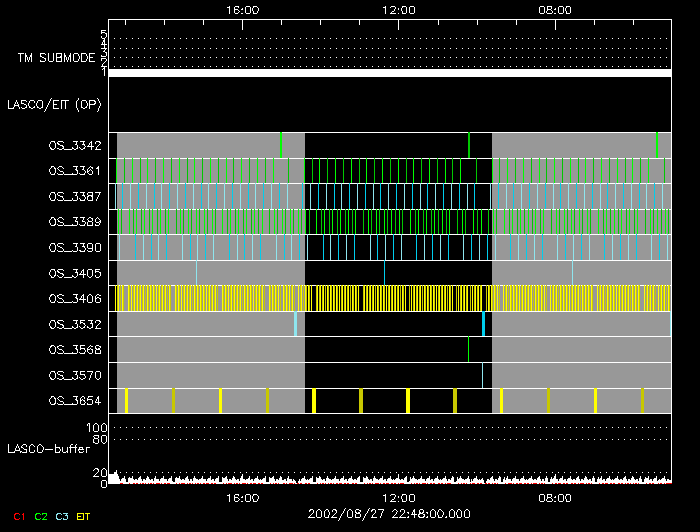Click the green marker in the OS_3568 row
This screenshot has height=532, width=700.
469,349
